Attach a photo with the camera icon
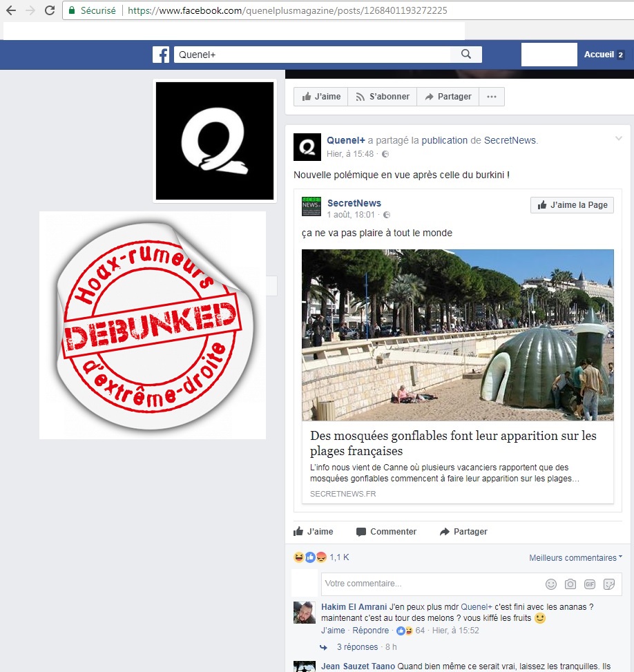Screen dimensions: 634x672 point(570,584)
